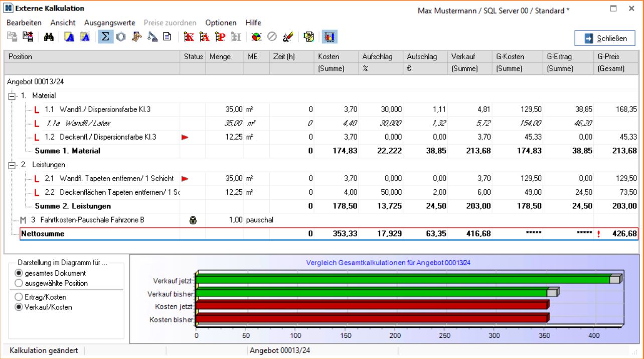Click the red A flag icon
The width and height of the screenshot is (644, 359).
pyautogui.click(x=205, y=37)
